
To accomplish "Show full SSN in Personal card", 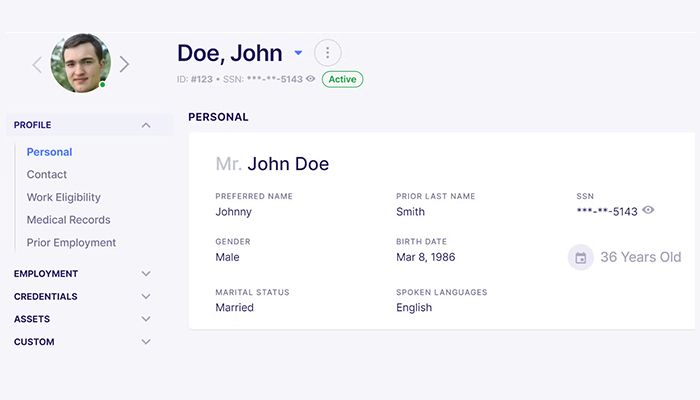I will click(x=648, y=210).
